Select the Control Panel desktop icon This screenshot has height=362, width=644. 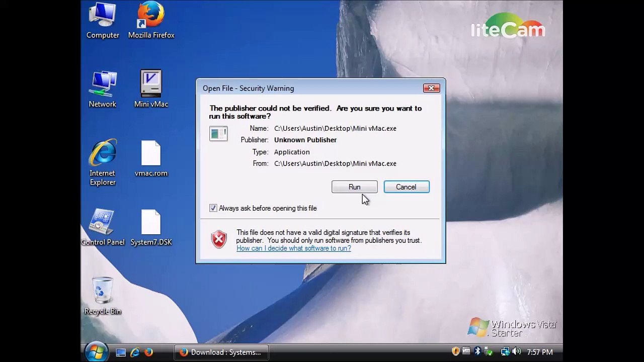(103, 227)
